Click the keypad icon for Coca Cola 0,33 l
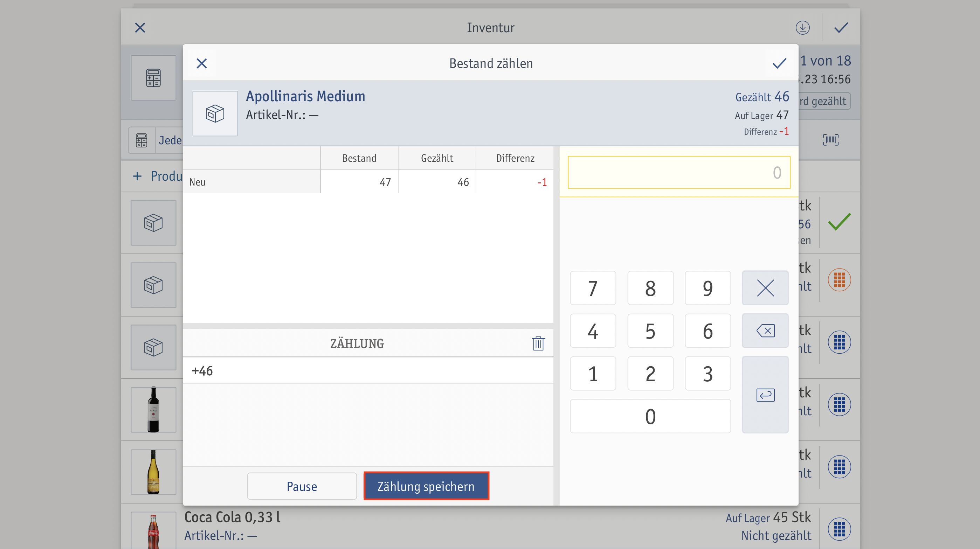980x549 pixels. [839, 529]
